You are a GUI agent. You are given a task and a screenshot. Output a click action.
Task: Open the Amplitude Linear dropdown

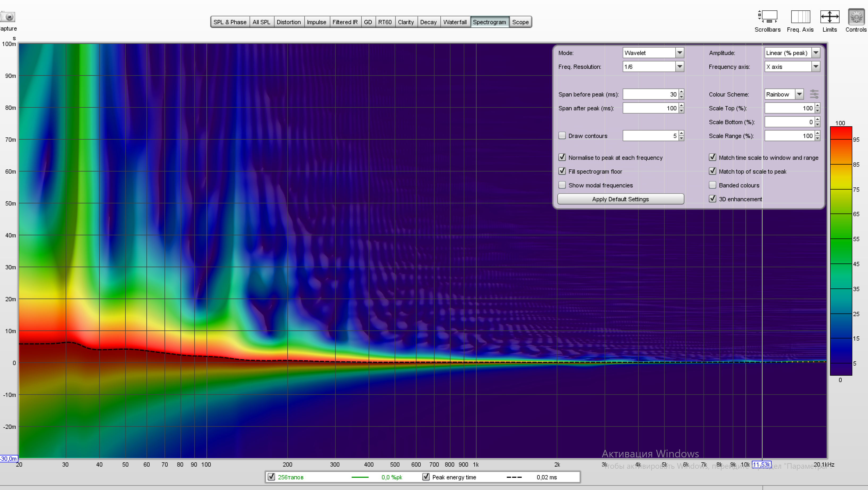[815, 53]
